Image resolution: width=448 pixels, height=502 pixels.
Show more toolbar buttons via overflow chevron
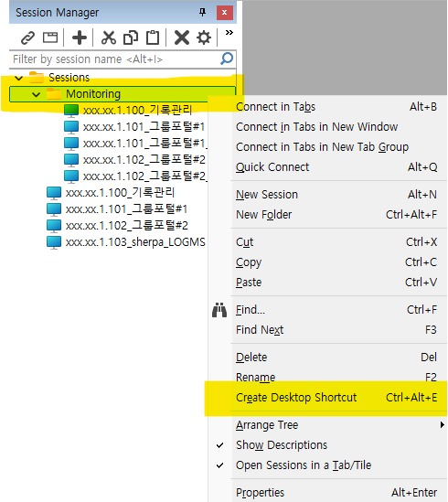(229, 32)
